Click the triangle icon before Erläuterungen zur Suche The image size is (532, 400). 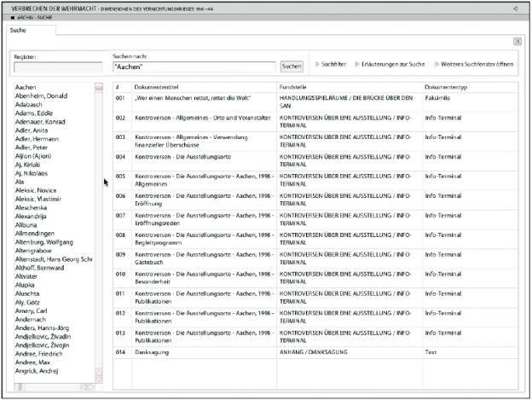click(355, 65)
